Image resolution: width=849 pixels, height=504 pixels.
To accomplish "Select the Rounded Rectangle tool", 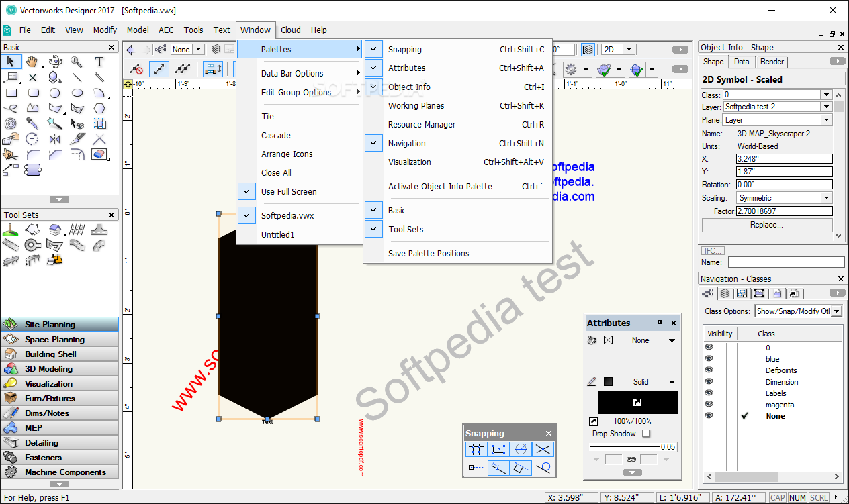I will coord(32,93).
